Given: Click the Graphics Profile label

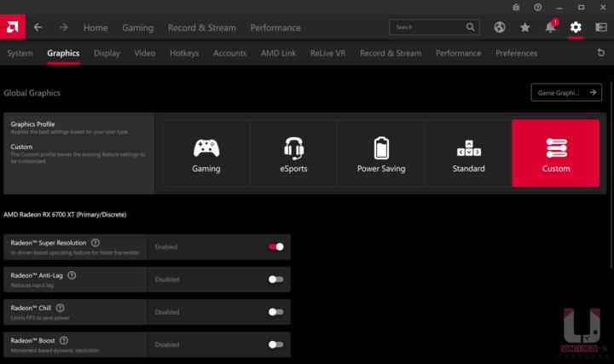Looking at the screenshot, I should 33,124.
